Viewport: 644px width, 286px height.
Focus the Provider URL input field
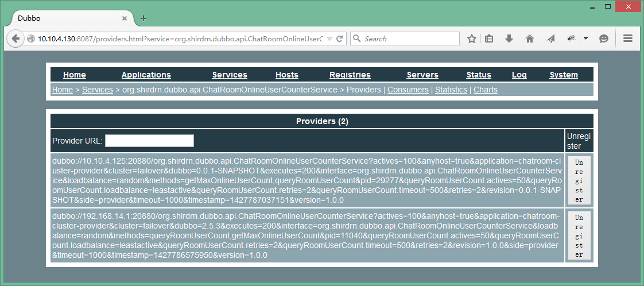[x=149, y=141]
